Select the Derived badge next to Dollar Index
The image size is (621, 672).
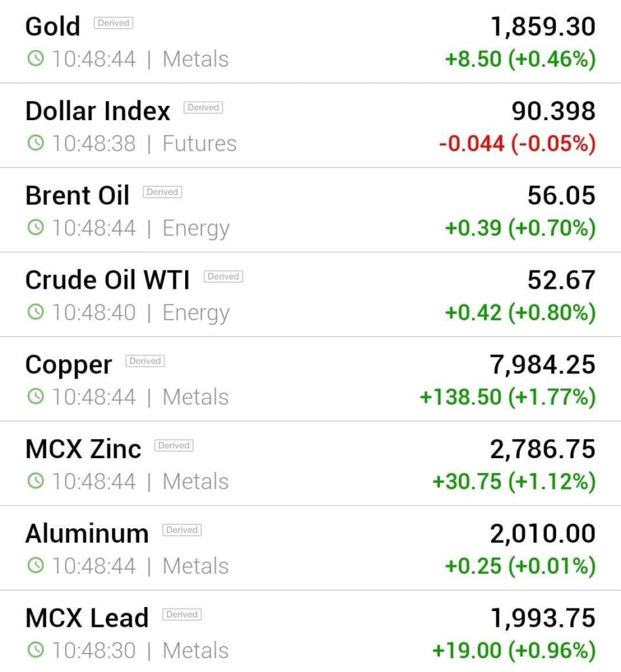point(203,107)
